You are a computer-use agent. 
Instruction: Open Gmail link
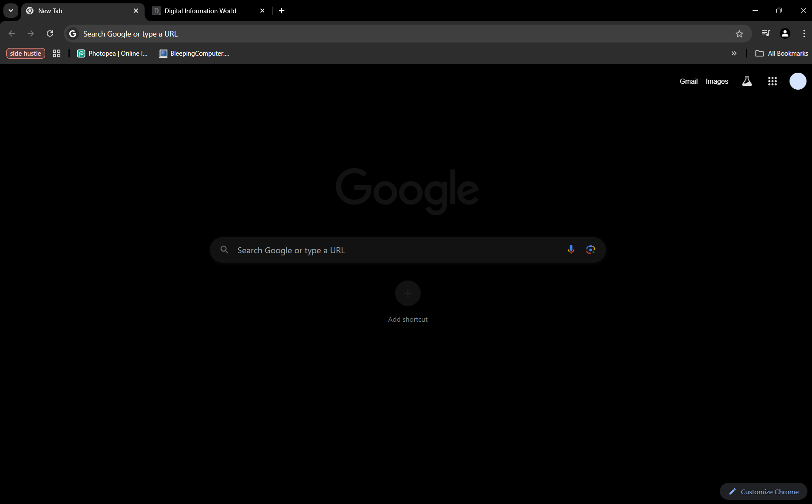[x=688, y=81]
